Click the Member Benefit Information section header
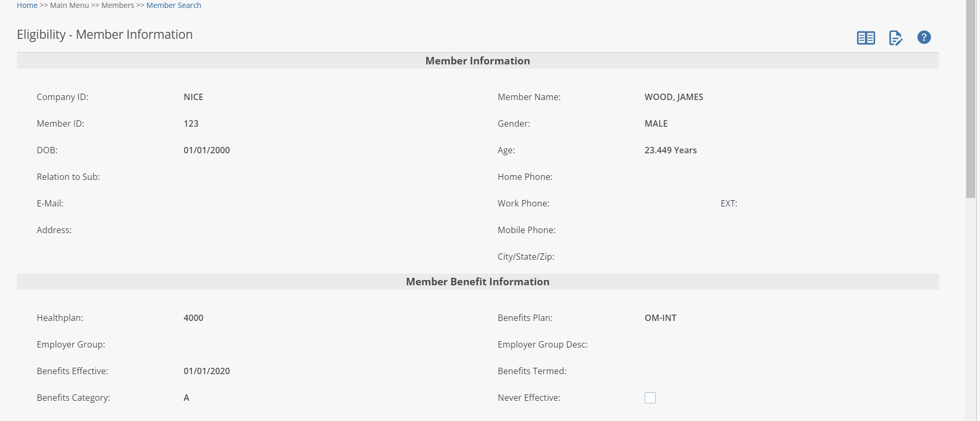This screenshot has height=421, width=980. pos(477,282)
